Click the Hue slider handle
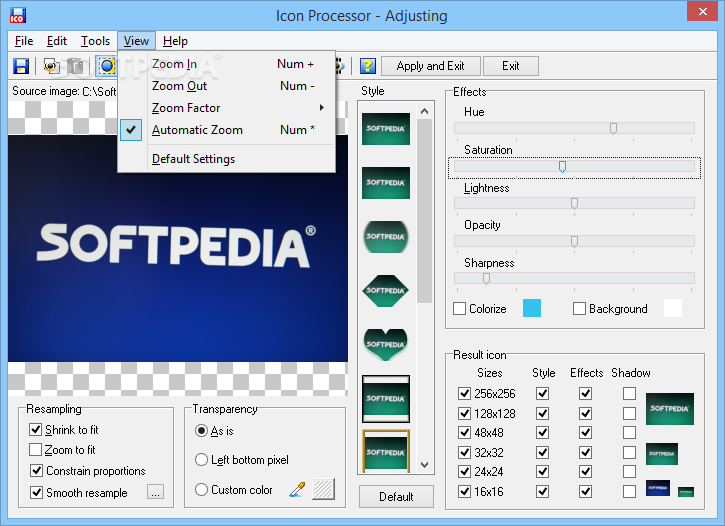Screen dimensions: 725x526 (613, 128)
